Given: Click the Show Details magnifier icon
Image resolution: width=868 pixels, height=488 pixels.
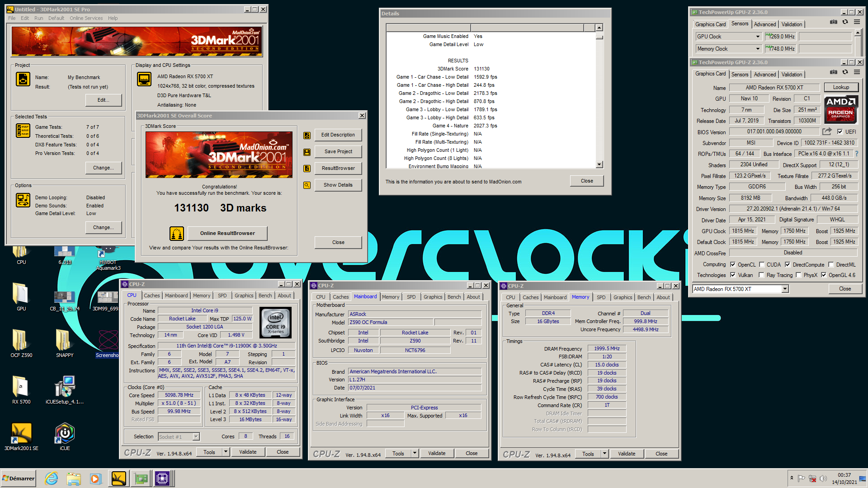Looking at the screenshot, I should coord(307,185).
